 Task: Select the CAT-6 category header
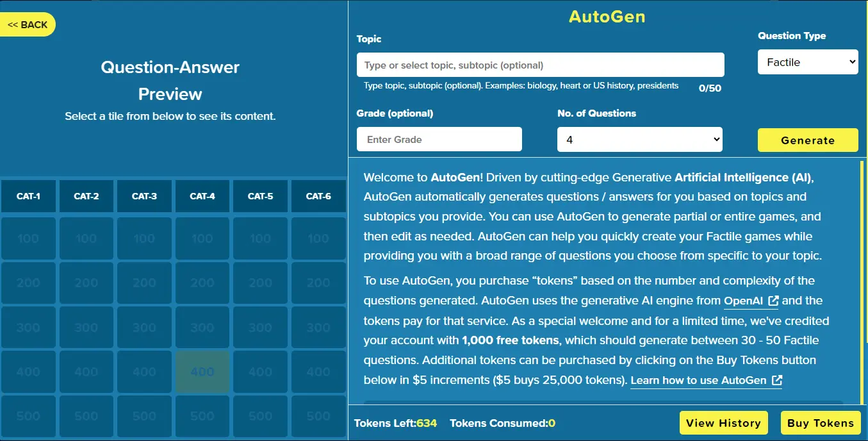coord(318,196)
